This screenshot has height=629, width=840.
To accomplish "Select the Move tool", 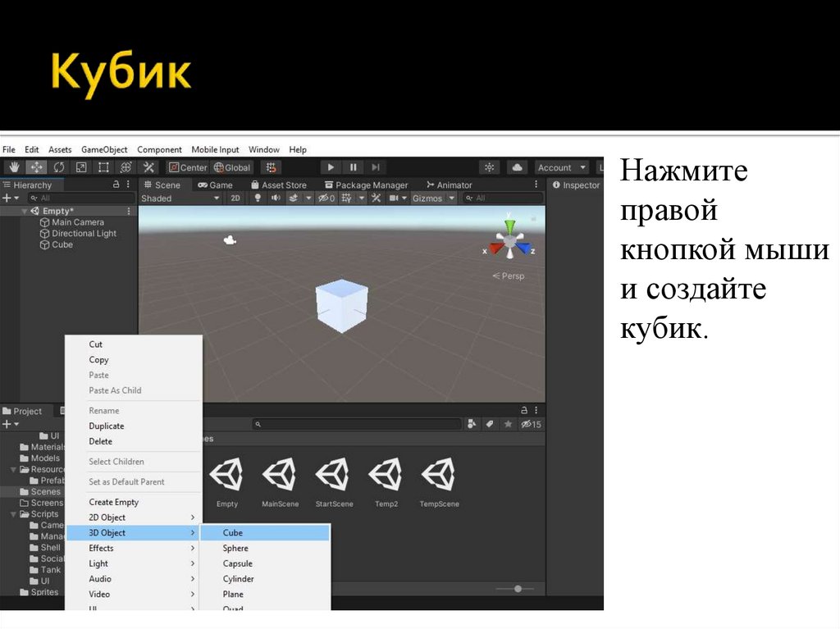I will point(36,167).
